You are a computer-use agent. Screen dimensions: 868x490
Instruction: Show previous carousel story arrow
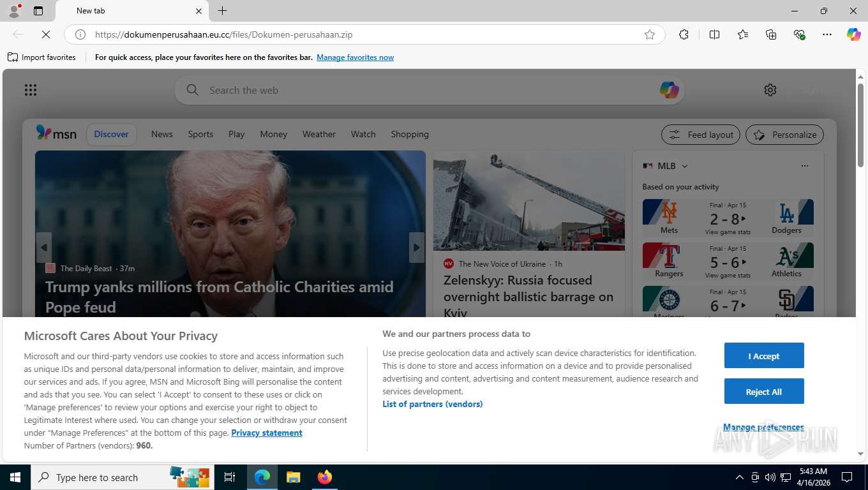[43, 248]
